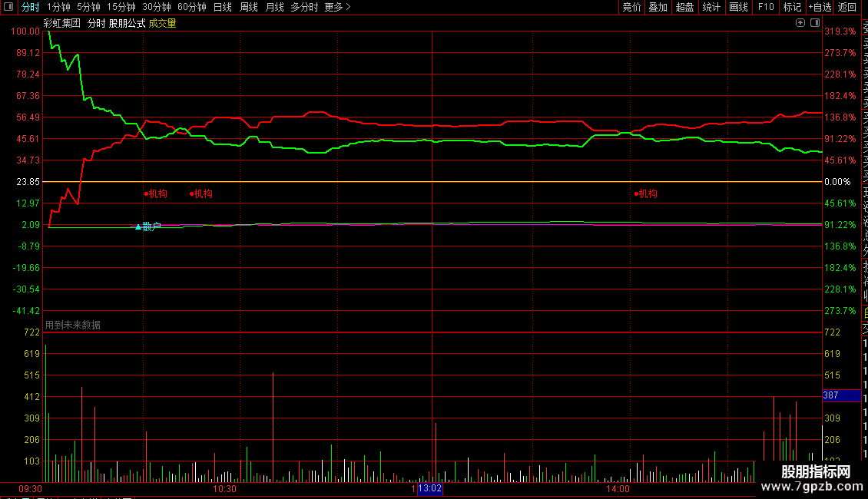This screenshot has width=868, height=499.
Task: Click the chart pop-out arrow icon
Action: (x=800, y=23)
